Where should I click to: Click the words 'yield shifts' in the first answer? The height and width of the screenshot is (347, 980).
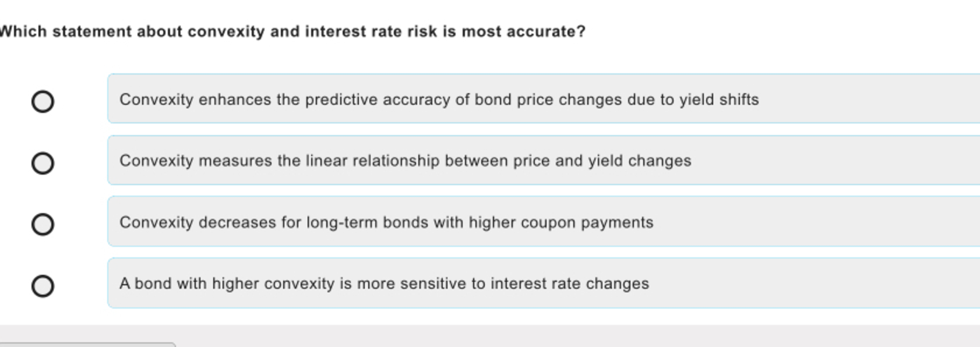[719, 100]
